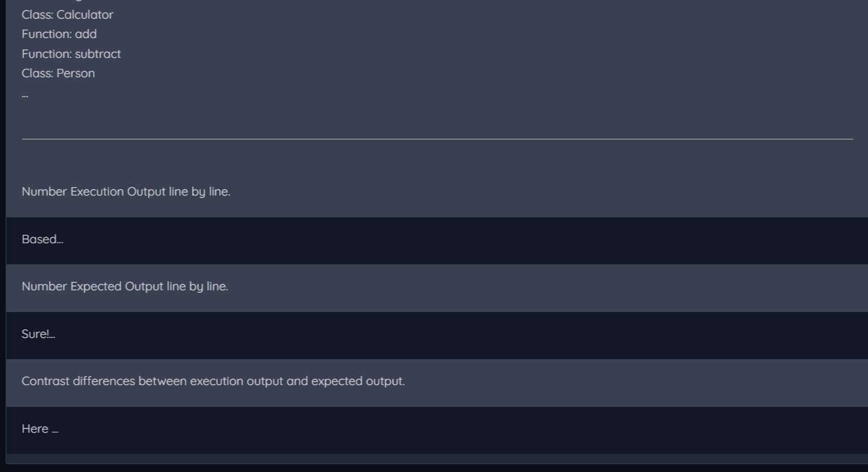Select the "add" function name
868x472 pixels.
[x=86, y=34]
